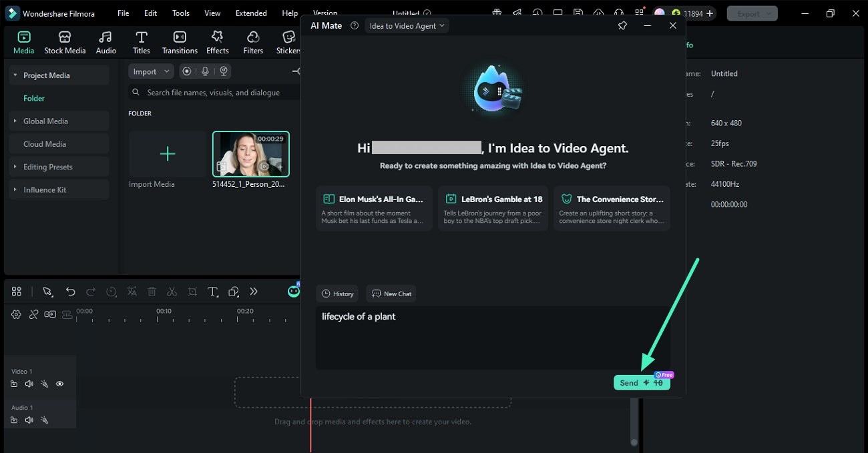
Task: Choose the Elon Musk's All-In Gamble suggestion card
Action: [x=374, y=208]
